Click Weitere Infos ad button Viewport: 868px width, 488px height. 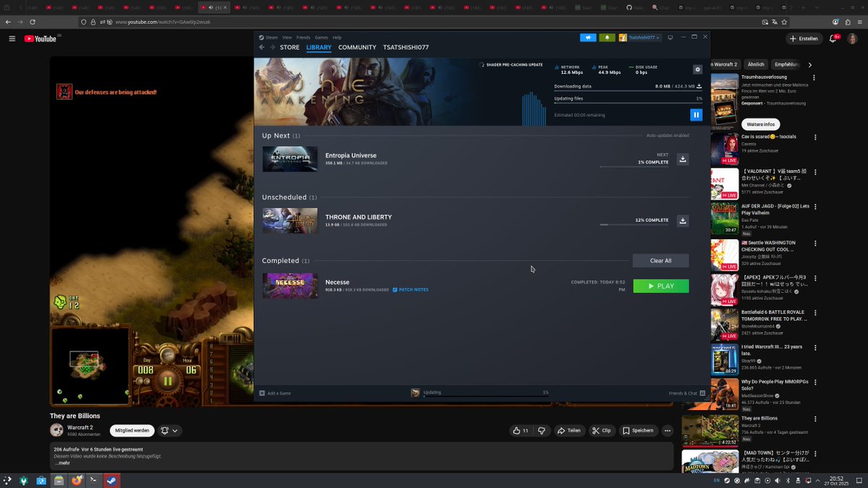tap(760, 124)
